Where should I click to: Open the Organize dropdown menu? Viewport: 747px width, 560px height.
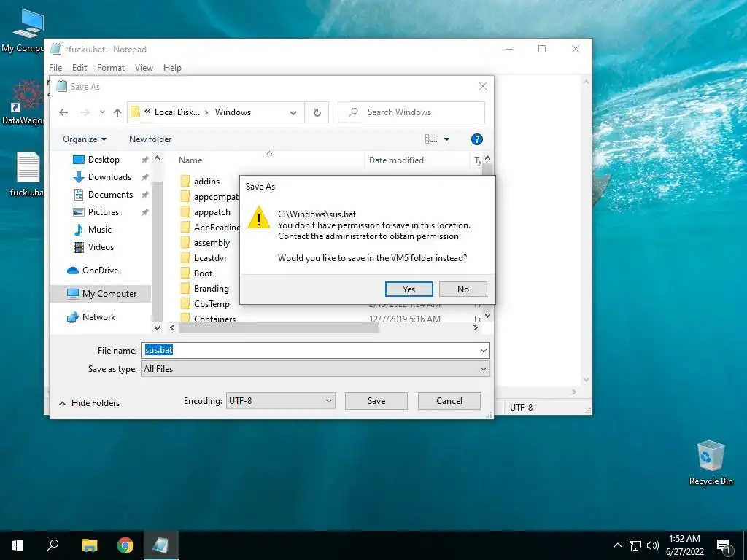pos(85,139)
